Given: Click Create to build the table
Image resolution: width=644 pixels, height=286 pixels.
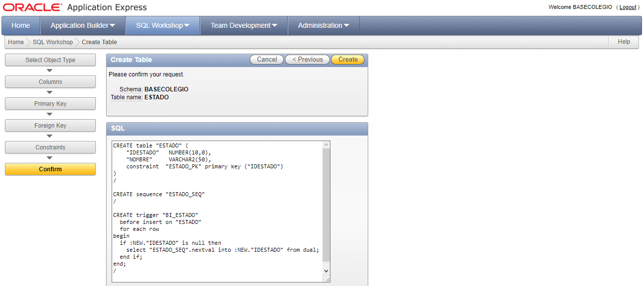Looking at the screenshot, I should (347, 60).
